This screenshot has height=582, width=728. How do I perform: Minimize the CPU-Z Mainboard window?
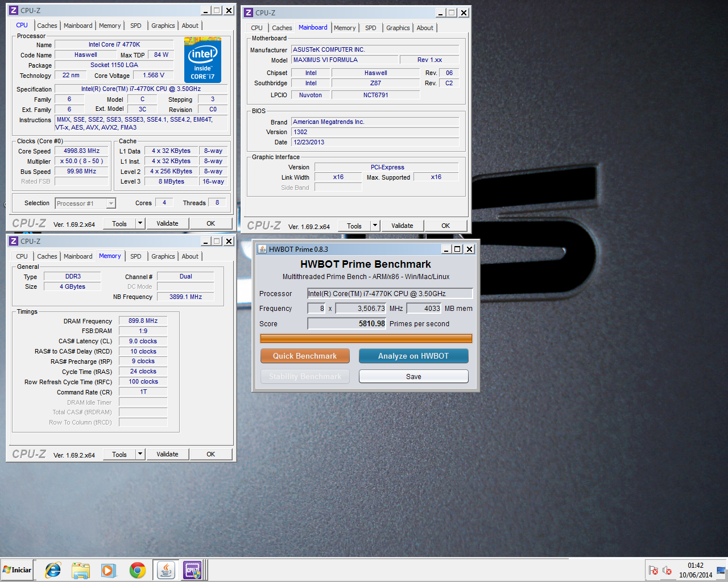[x=441, y=13]
